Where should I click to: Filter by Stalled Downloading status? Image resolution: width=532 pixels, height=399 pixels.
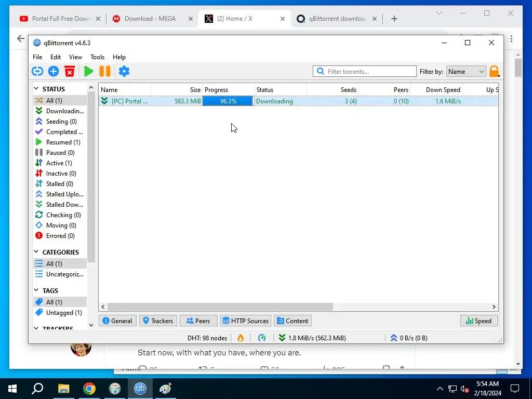(x=60, y=205)
